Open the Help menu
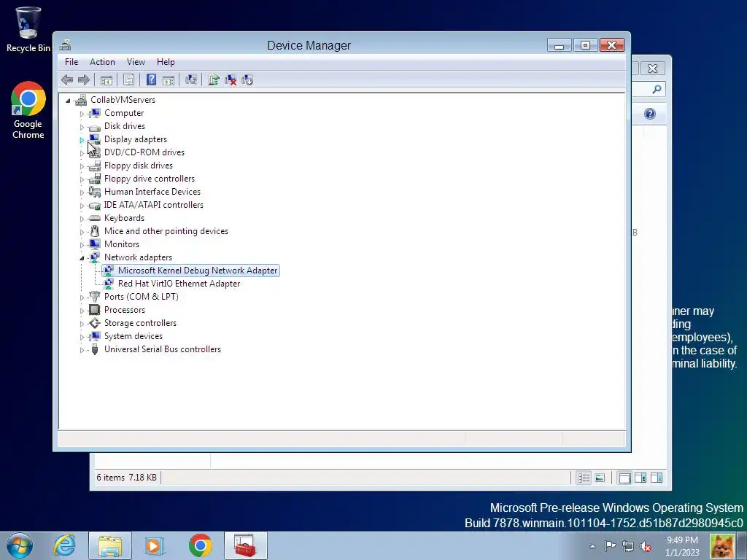 (166, 62)
